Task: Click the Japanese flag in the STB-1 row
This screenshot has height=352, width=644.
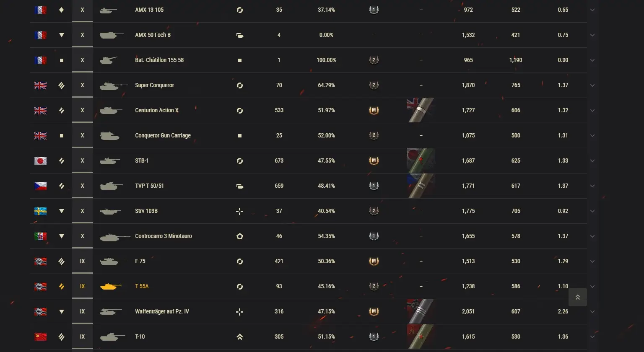Action: tap(40, 160)
